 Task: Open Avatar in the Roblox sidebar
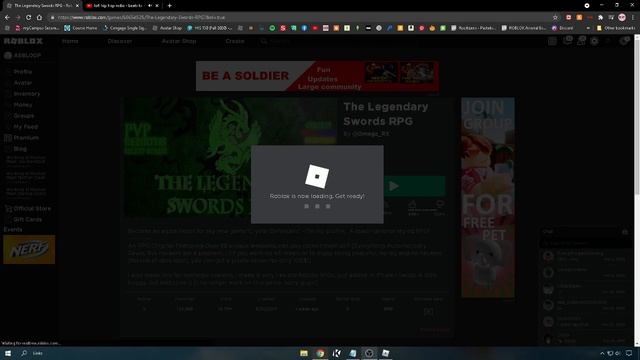pos(23,82)
